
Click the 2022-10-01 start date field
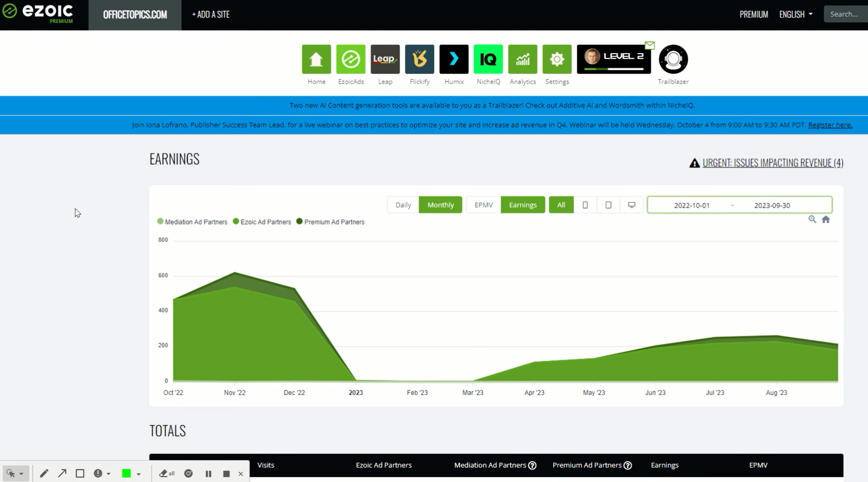click(692, 205)
